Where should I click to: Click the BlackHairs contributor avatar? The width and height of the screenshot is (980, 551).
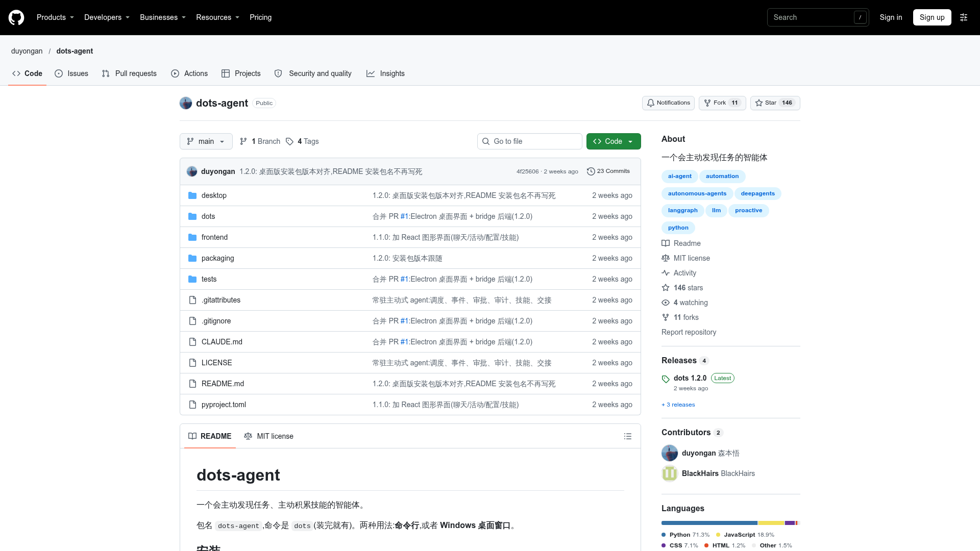point(670,473)
